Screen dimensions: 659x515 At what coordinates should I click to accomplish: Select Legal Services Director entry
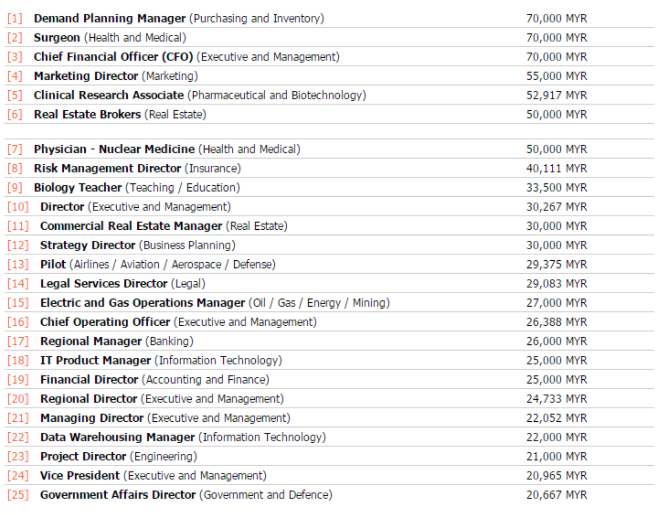pyautogui.click(x=103, y=284)
